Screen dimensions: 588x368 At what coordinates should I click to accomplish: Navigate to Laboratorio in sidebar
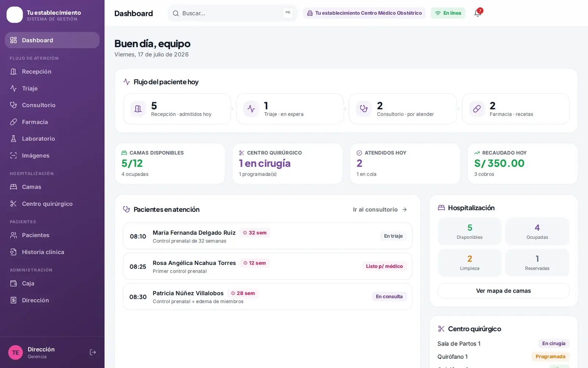52,139
